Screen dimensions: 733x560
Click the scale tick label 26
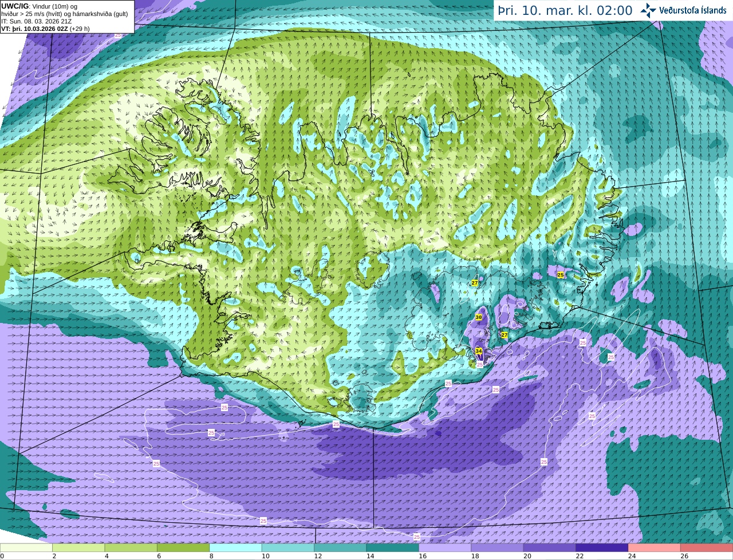(684, 556)
